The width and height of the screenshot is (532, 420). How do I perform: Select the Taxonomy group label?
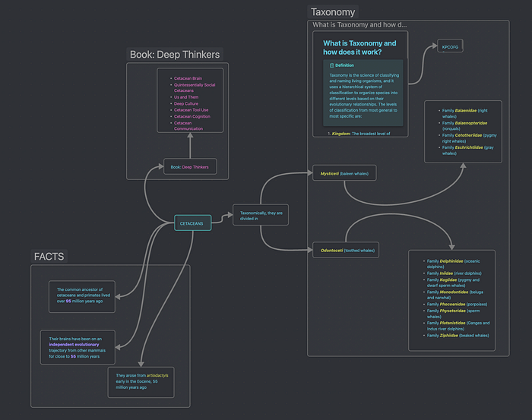pyautogui.click(x=333, y=12)
